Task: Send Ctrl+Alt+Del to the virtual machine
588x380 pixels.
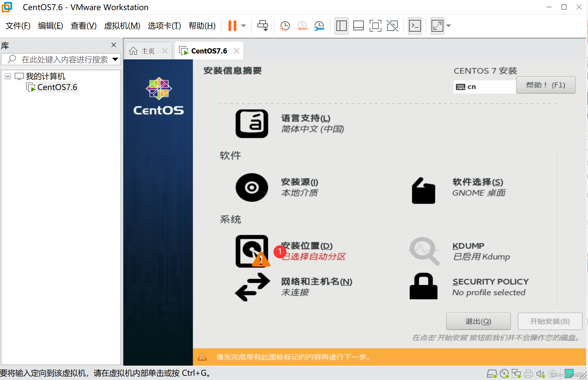Action: (x=263, y=26)
